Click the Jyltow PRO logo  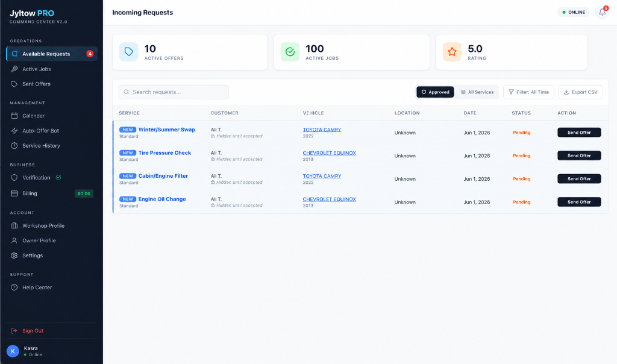tap(32, 13)
